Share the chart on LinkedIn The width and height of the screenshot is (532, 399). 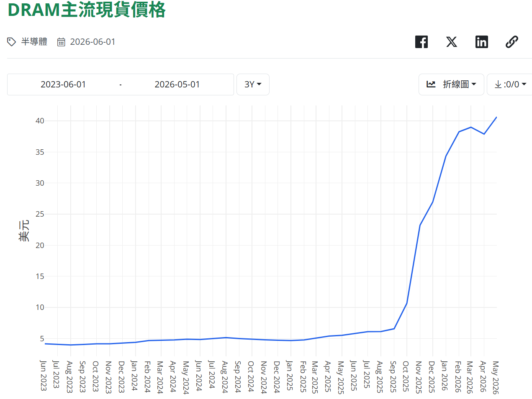click(x=482, y=42)
